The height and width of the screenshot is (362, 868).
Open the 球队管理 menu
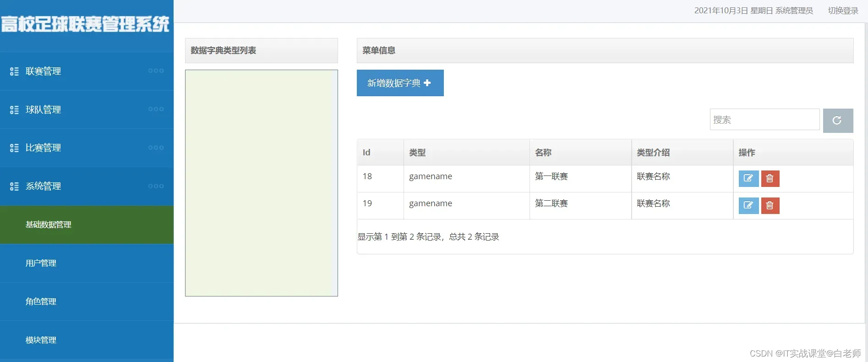pos(87,110)
